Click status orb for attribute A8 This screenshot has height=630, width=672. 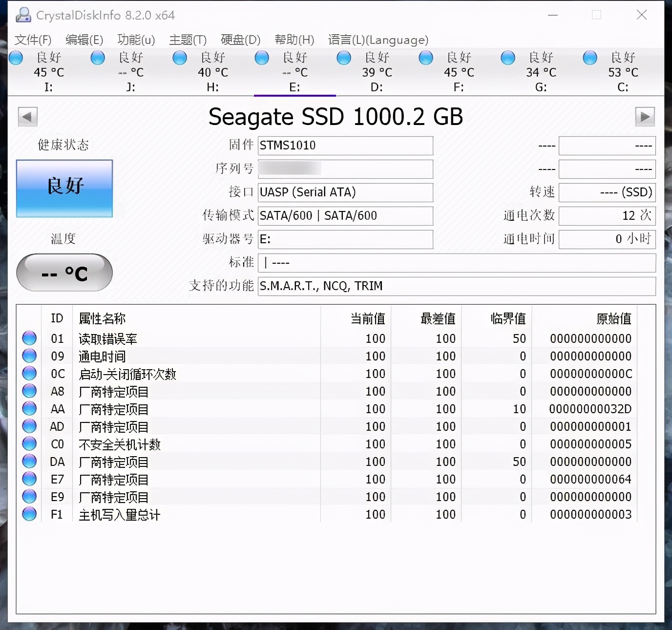tap(29, 391)
